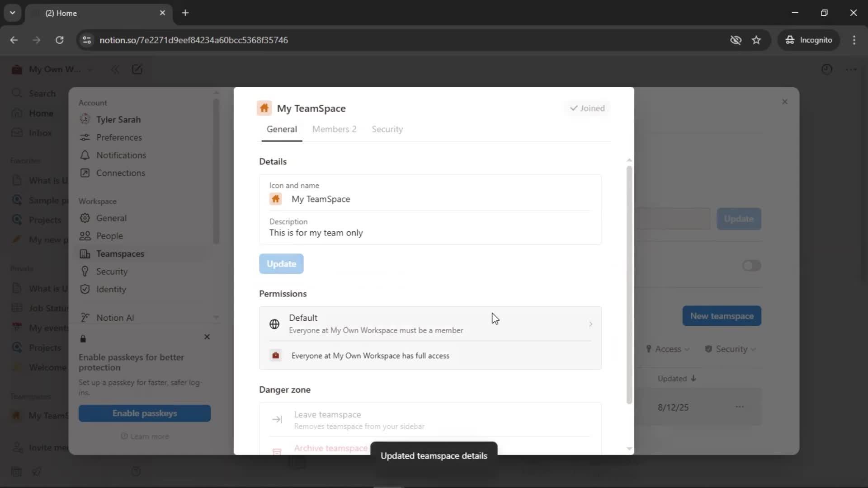The image size is (868, 488).
Task: Switch to the General tab in teamspace modal
Action: [x=282, y=129]
